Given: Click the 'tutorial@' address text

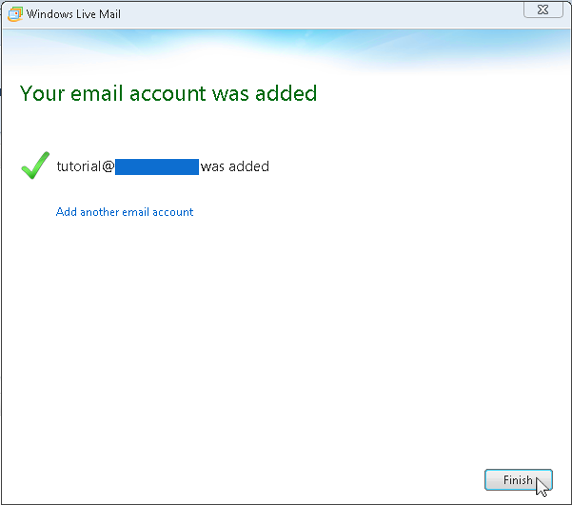Looking at the screenshot, I should coord(85,166).
